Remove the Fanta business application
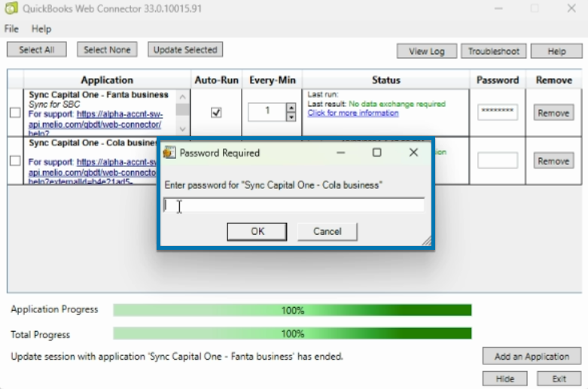This screenshot has height=389, width=588. (x=553, y=113)
